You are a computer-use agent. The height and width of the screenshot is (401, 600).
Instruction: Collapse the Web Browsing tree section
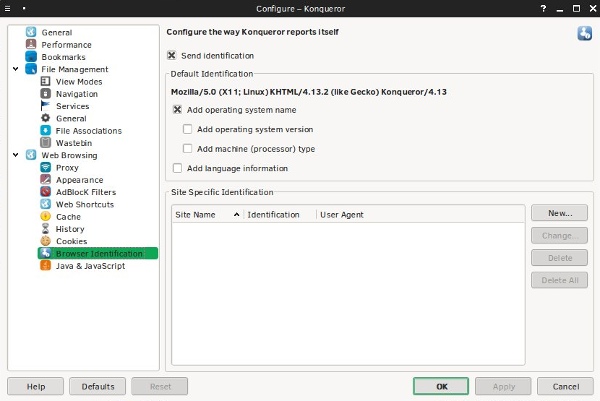click(16, 155)
